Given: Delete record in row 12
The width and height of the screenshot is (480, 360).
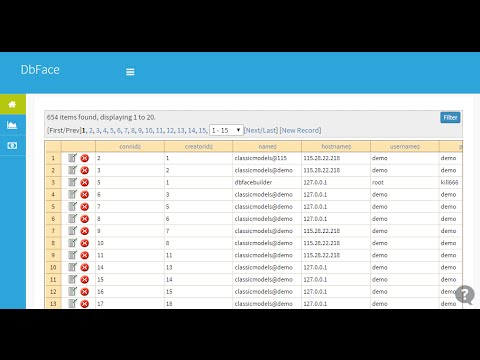Looking at the screenshot, I should (x=85, y=292).
